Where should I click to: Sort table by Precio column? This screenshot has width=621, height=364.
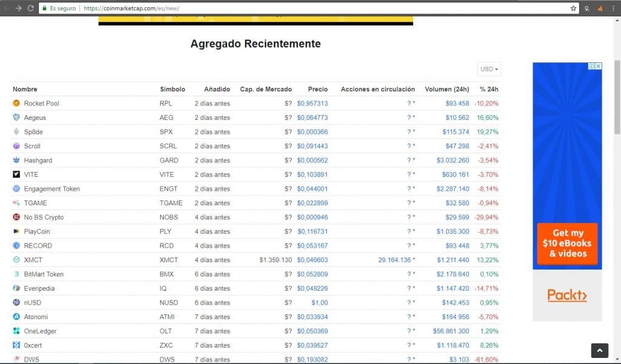[318, 90]
